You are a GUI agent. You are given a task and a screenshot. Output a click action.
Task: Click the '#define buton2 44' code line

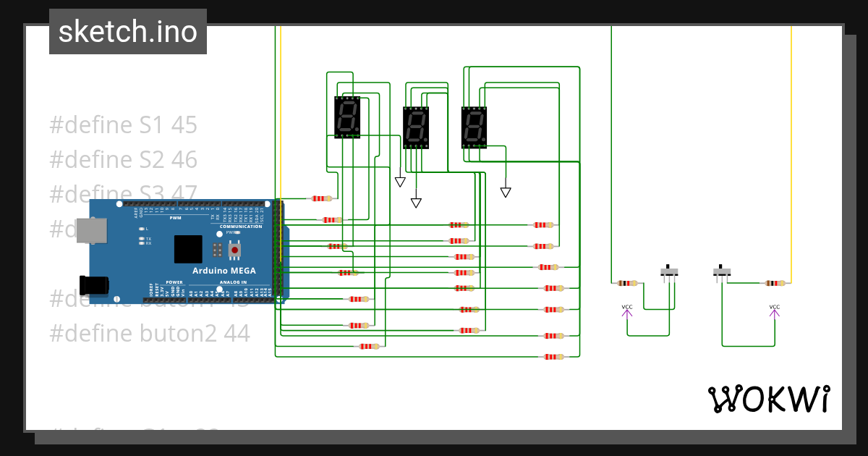(148, 333)
